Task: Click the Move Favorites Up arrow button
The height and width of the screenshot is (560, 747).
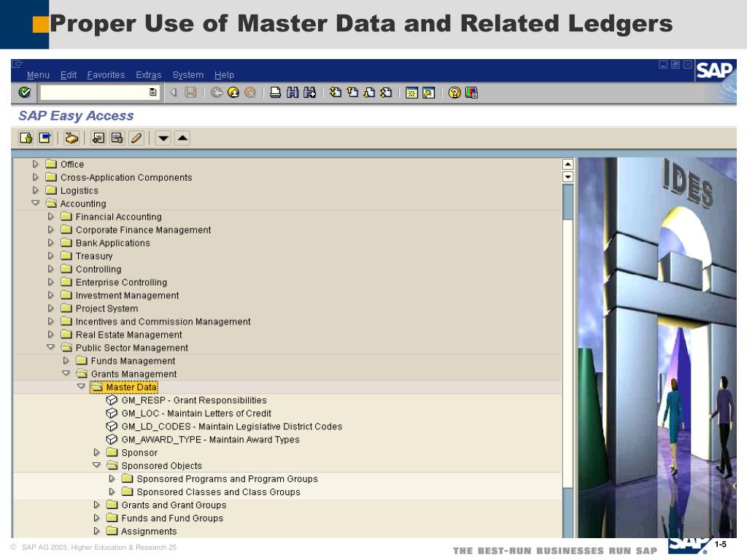Action: 182,138
